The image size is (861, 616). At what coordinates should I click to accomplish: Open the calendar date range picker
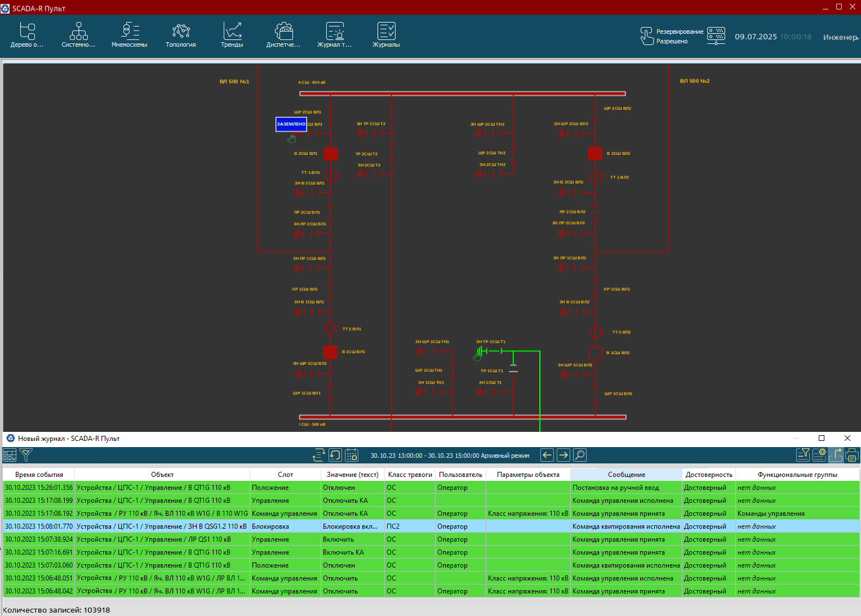[352, 455]
